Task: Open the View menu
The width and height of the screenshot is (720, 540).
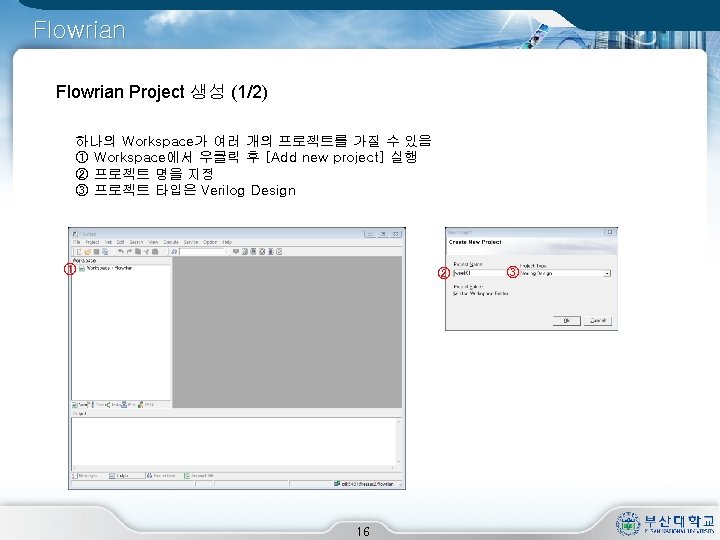Action: (x=153, y=242)
